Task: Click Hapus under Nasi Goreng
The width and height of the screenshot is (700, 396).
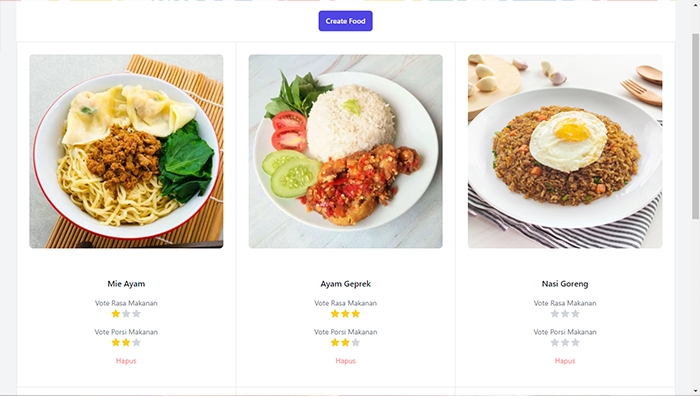Action: (565, 361)
